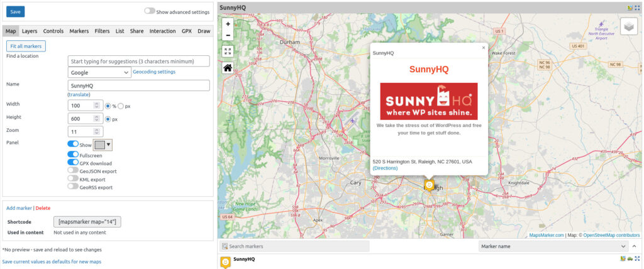Viewport: 644px width, 269px height.
Task: Click the popup address 520 S Harrington St
Action: pos(422,162)
